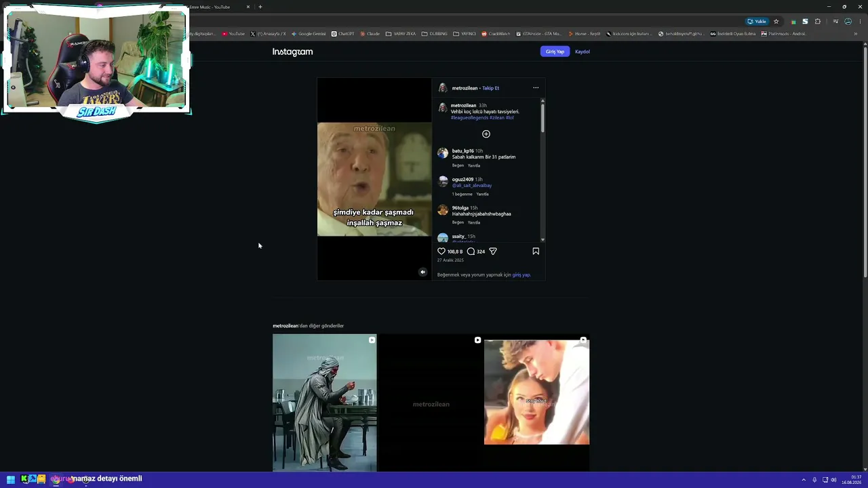Click the Kaydol sign-up link
The height and width of the screenshot is (488, 868).
(x=583, y=52)
